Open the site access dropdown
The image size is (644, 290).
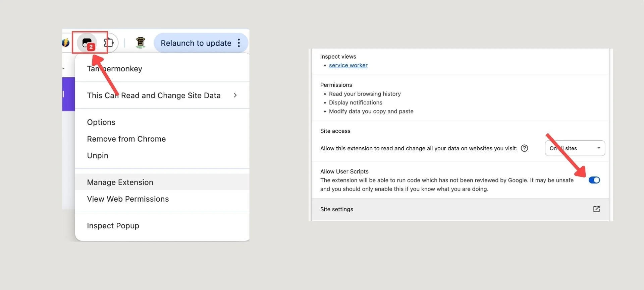pyautogui.click(x=575, y=148)
